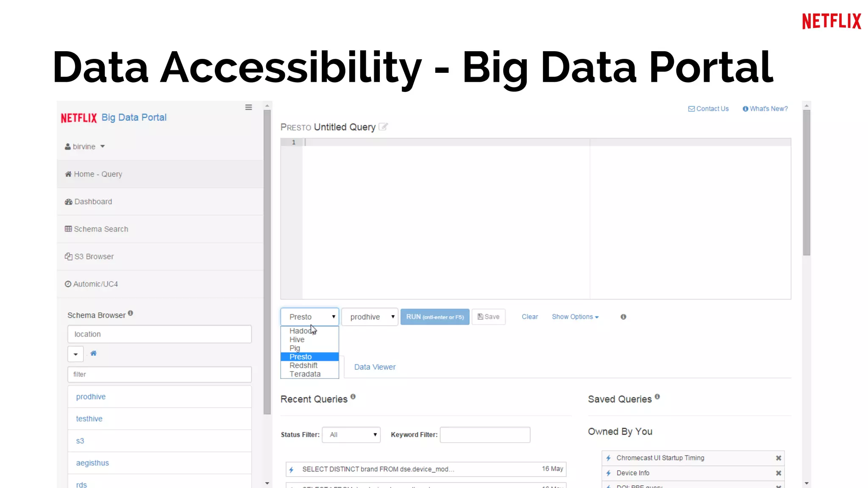Screen dimensions: 868x488
Task: Click the Schema Browser info icon
Action: 131,313
